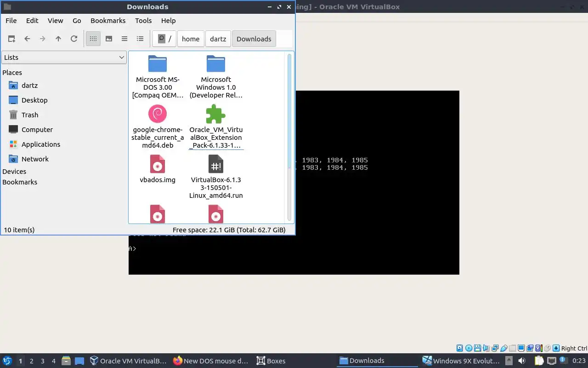Switch to Firefox New DOS mouse window
This screenshot has height=368, width=588.
[x=211, y=361]
